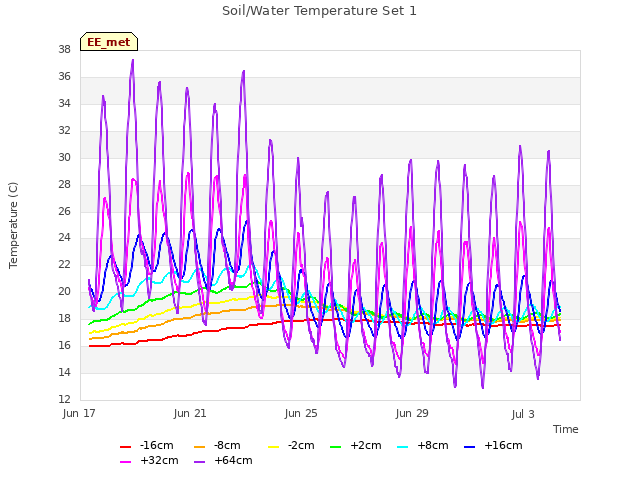This screenshot has height=480, width=640.
Task: Click the +2cm green legend swatch
Action: point(336,447)
